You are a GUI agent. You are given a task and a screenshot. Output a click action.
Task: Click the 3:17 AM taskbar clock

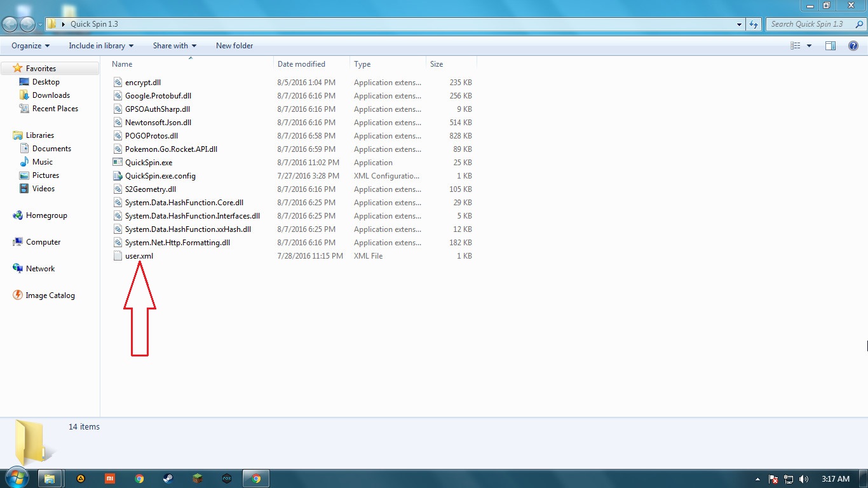click(835, 479)
